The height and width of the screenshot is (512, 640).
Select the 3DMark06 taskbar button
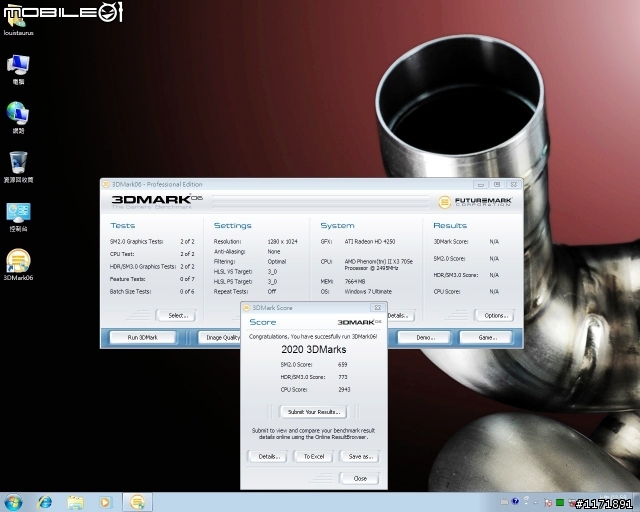tap(138, 503)
